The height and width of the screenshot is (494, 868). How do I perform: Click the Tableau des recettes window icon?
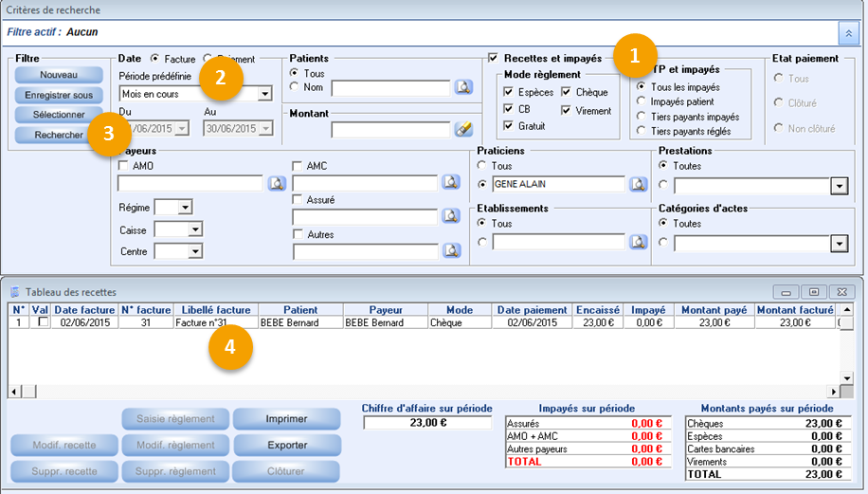click(x=15, y=292)
